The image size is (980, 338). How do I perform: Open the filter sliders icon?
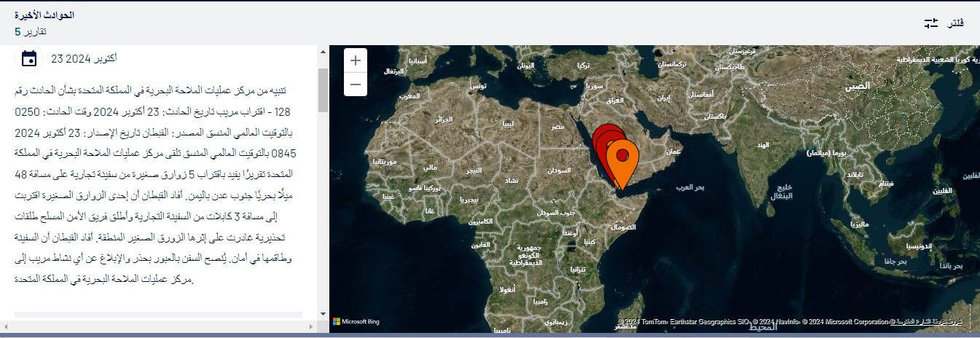tap(930, 24)
